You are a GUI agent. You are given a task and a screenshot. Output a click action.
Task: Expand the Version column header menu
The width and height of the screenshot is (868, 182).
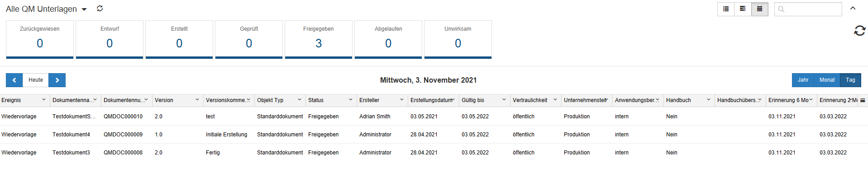tap(197, 100)
